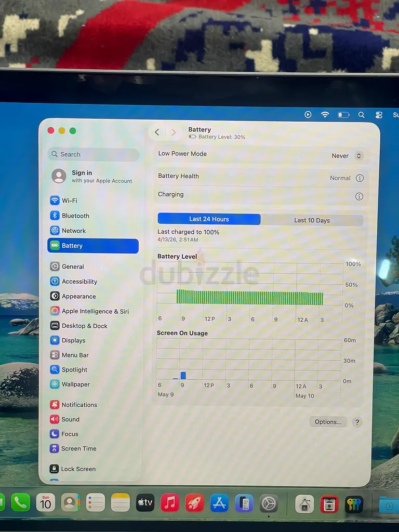Open Notes app from Dock
Image resolution: width=399 pixels, height=532 pixels.
click(120, 502)
